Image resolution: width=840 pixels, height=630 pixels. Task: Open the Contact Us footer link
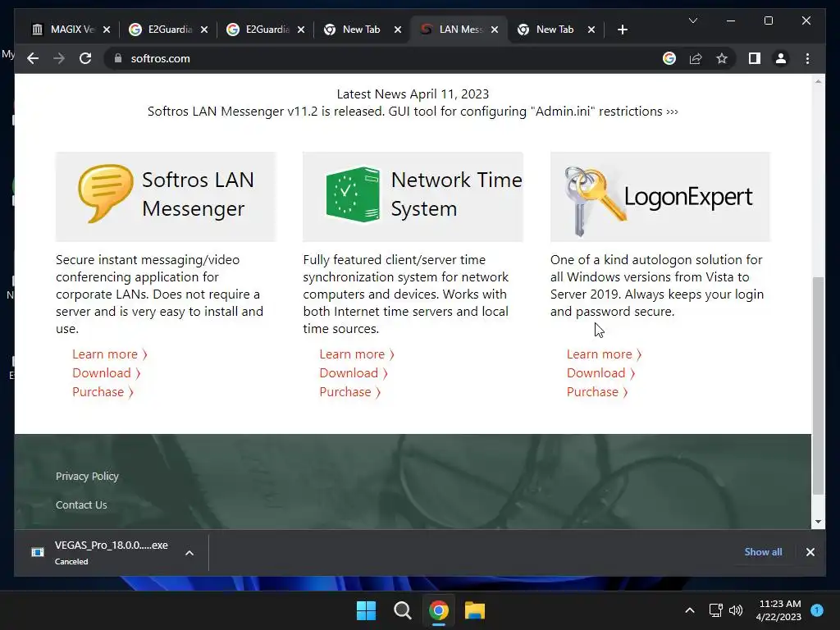point(81,504)
